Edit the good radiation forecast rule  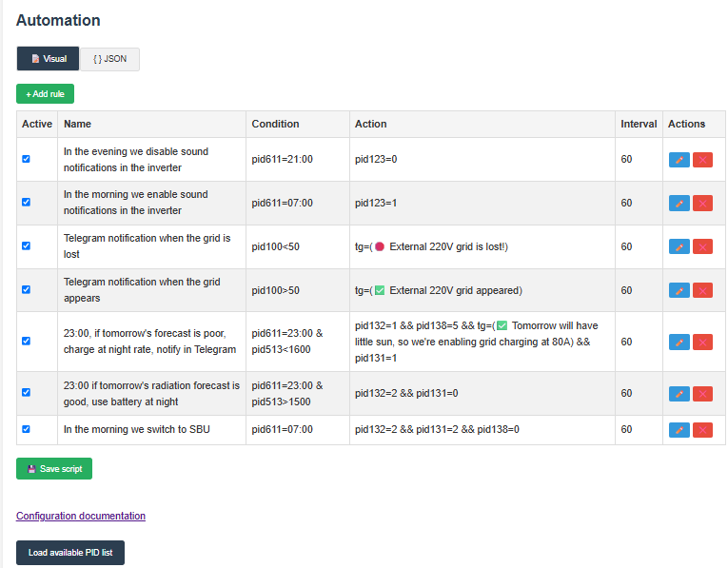click(x=679, y=394)
